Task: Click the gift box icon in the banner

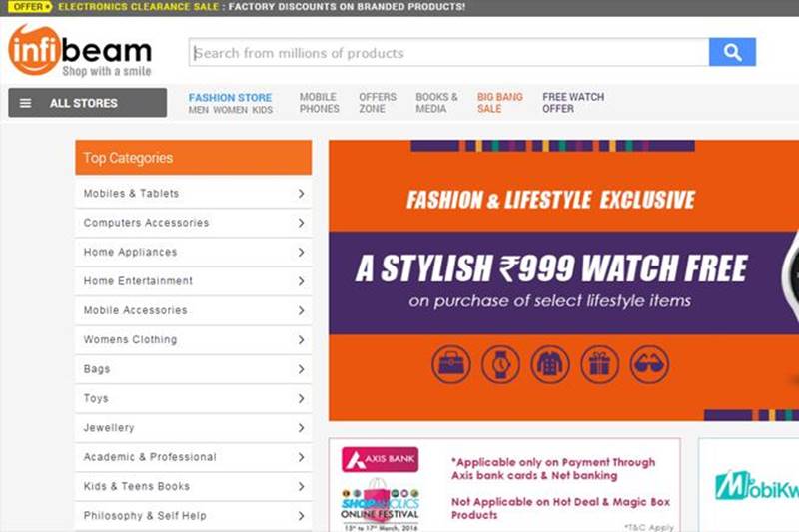Action: tap(599, 365)
